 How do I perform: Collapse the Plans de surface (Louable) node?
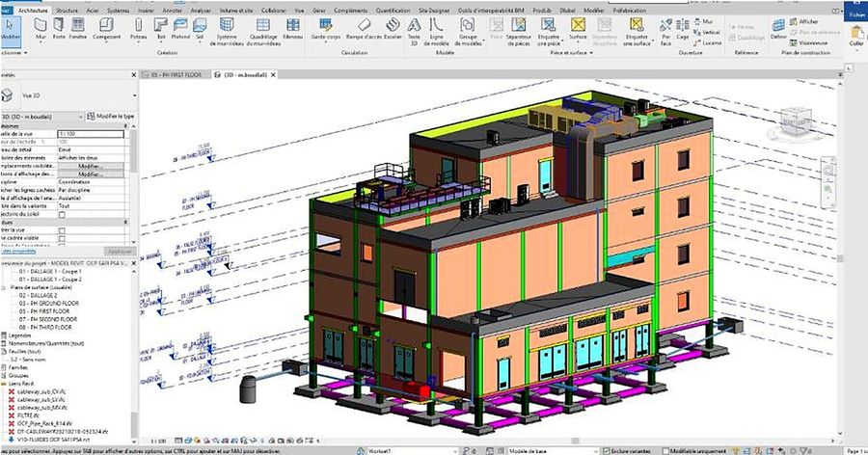click(x=3, y=288)
